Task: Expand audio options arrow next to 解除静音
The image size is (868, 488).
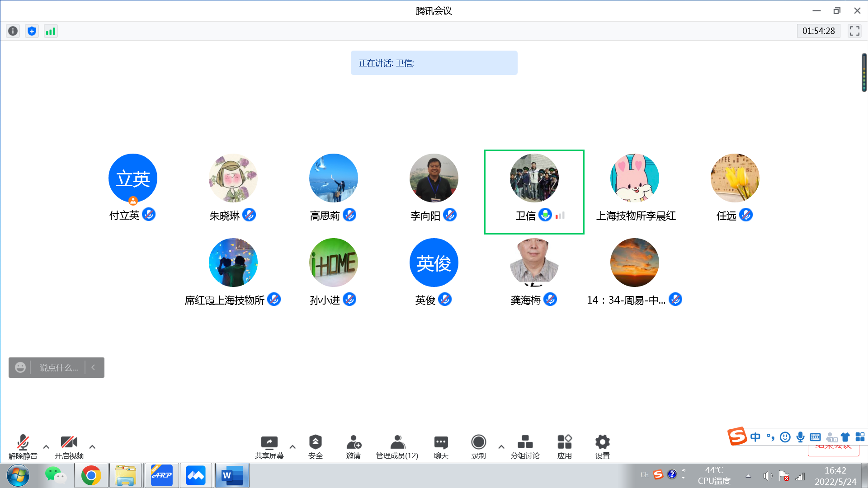Action: pos(46,447)
